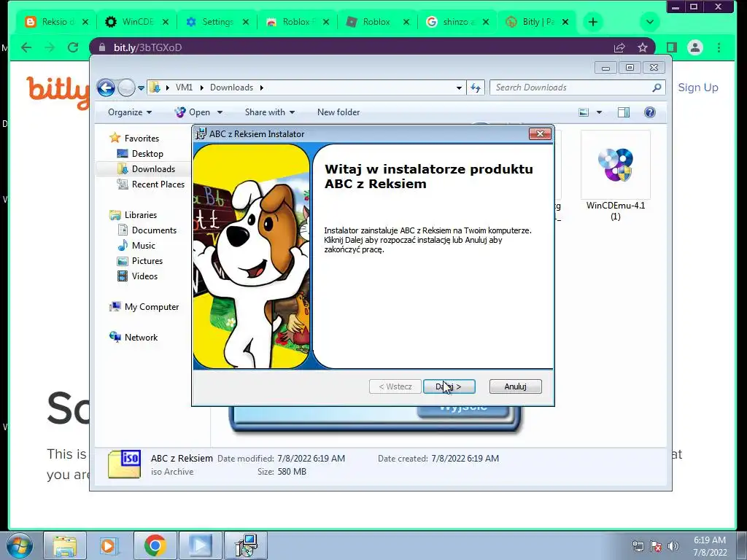The width and height of the screenshot is (747, 560).
Task: Open the Chrome profile avatar
Action: (695, 47)
